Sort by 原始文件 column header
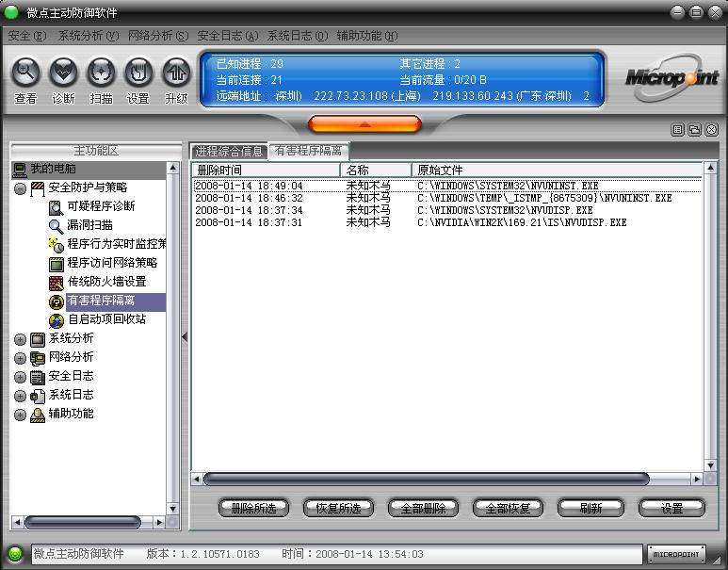 [558, 170]
